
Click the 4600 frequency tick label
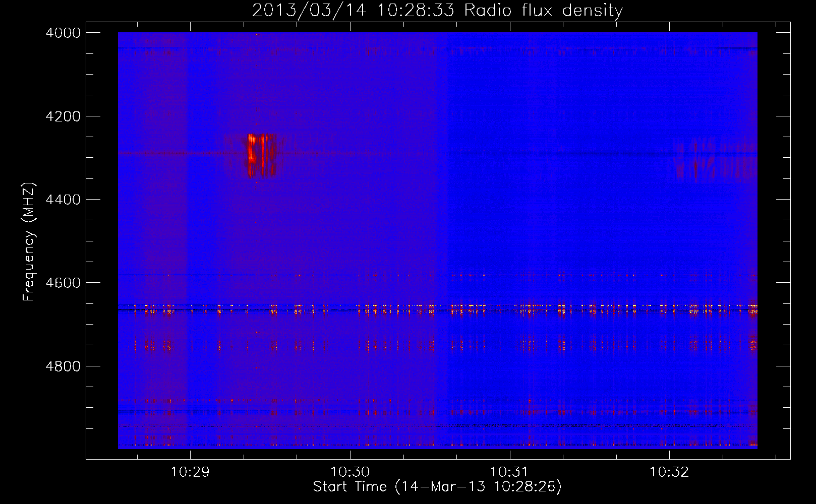(63, 283)
